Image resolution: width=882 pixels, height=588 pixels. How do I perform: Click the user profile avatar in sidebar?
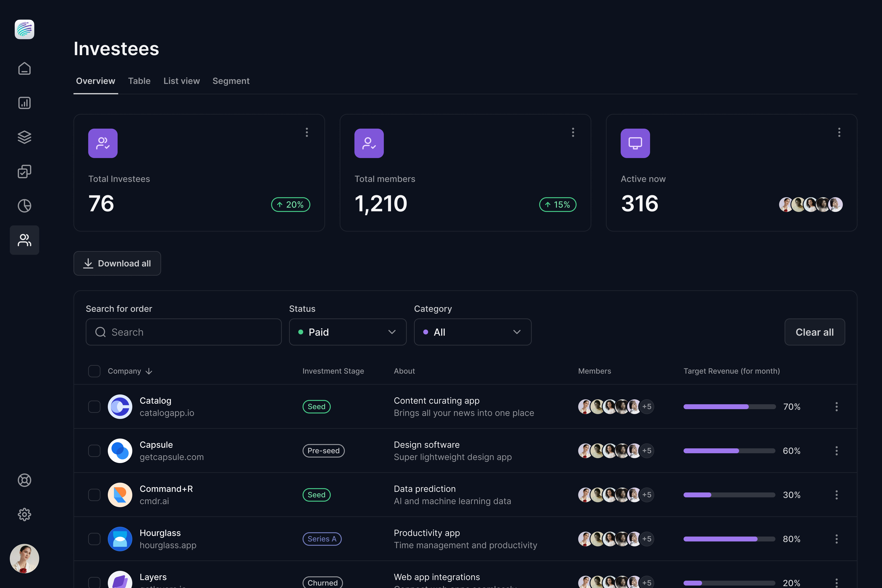pos(24,559)
